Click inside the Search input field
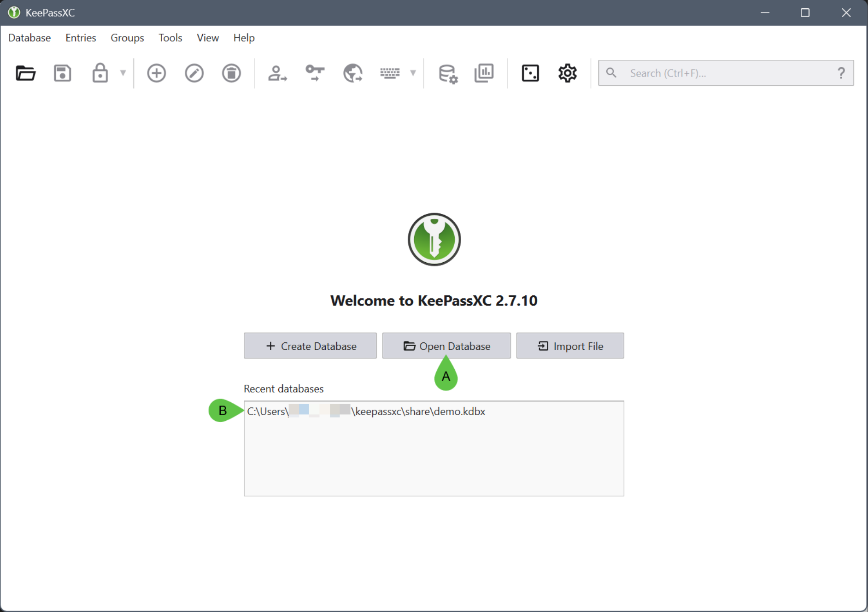The height and width of the screenshot is (612, 868). click(728, 73)
